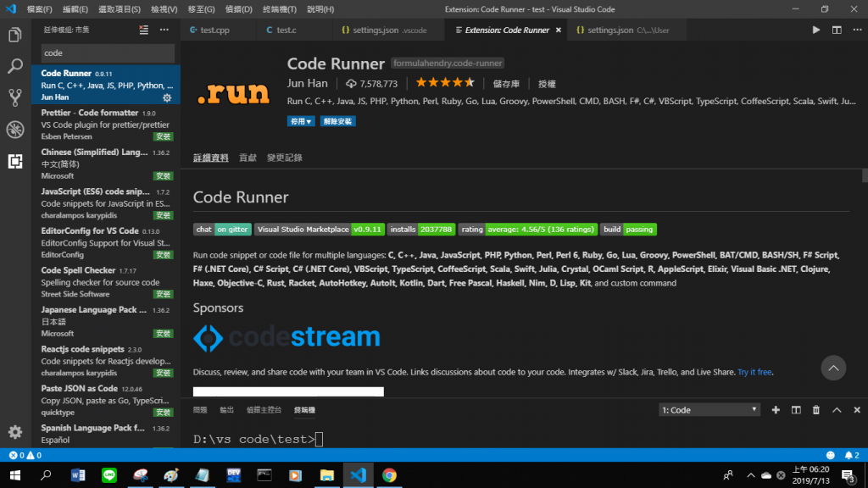Click the taskbar clock showing 上午 06:20
This screenshot has width=868, height=488.
point(810,475)
